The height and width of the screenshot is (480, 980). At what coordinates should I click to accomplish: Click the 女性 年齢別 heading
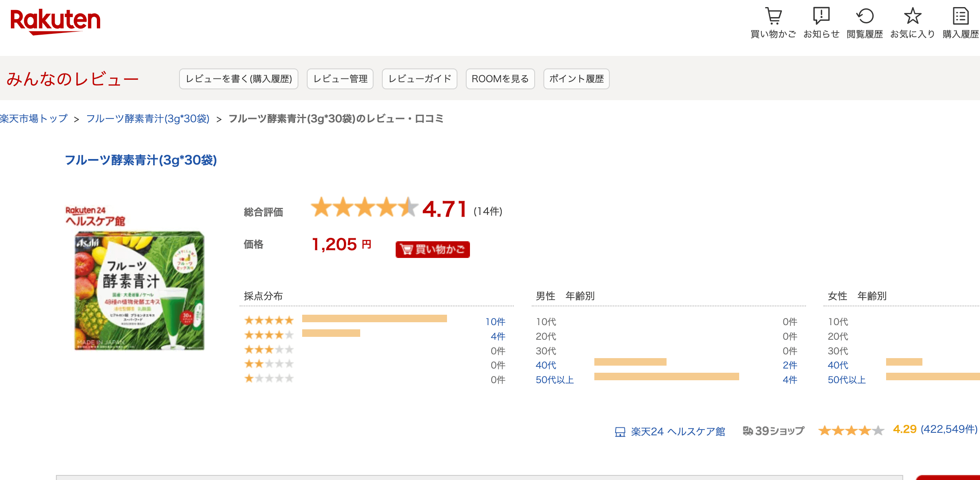[857, 296]
